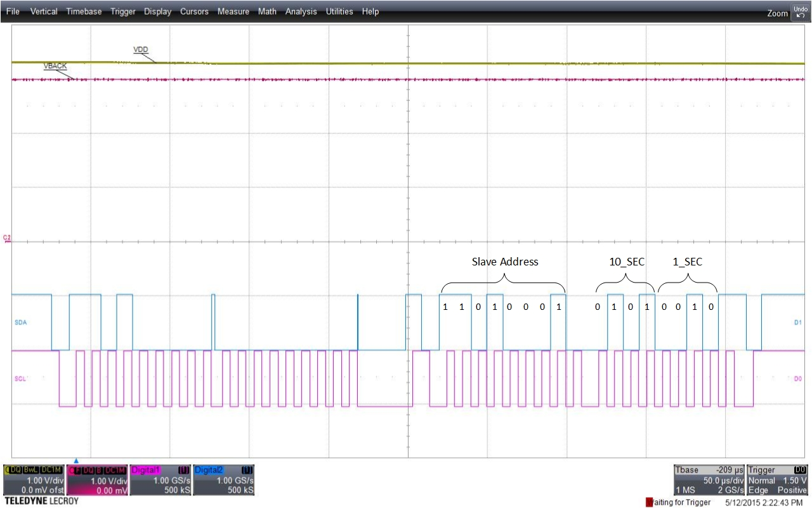This screenshot has width=812, height=508.
Task: Toggle the DQ badge on channel C1
Action: (x=15, y=469)
